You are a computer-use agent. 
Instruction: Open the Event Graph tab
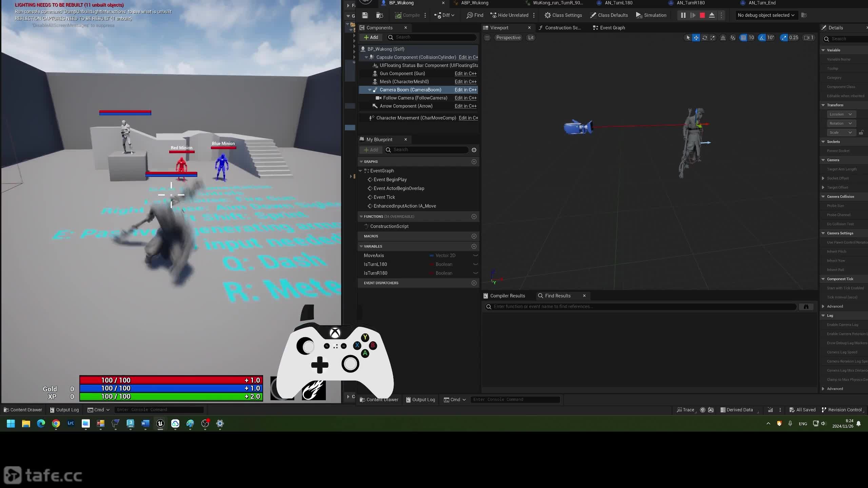pos(609,28)
